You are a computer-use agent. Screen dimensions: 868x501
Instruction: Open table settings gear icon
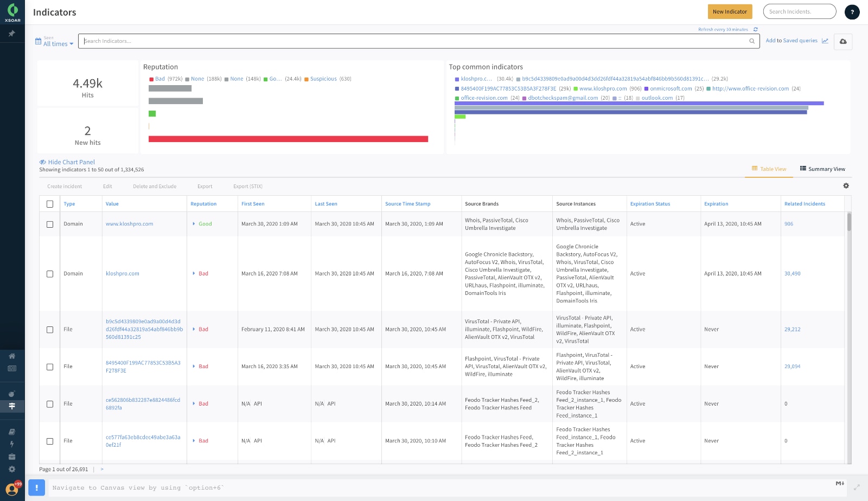tap(846, 186)
